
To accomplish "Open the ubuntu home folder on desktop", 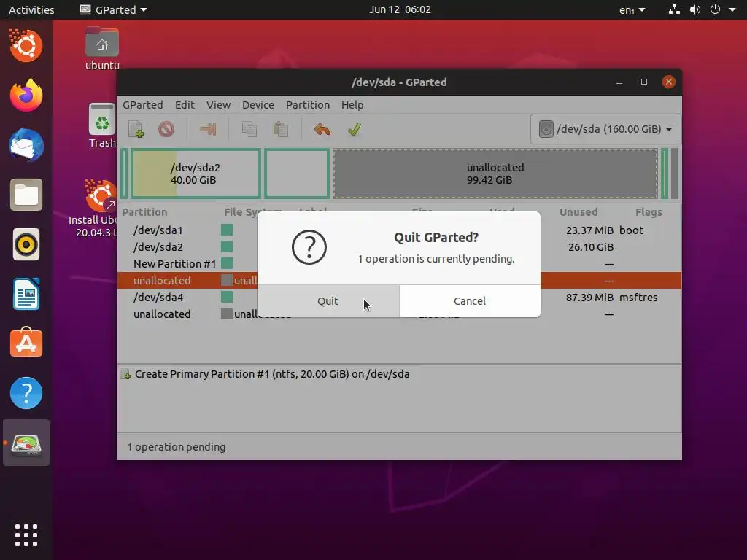I will click(x=102, y=49).
